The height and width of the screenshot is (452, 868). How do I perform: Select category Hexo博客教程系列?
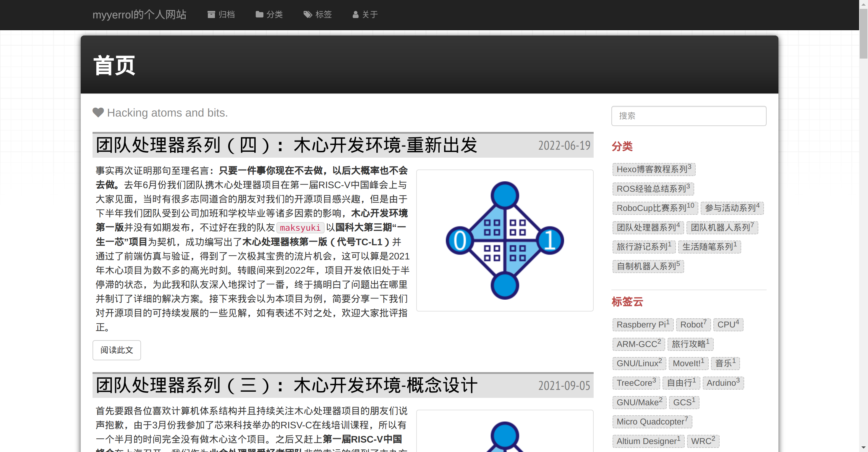(653, 169)
